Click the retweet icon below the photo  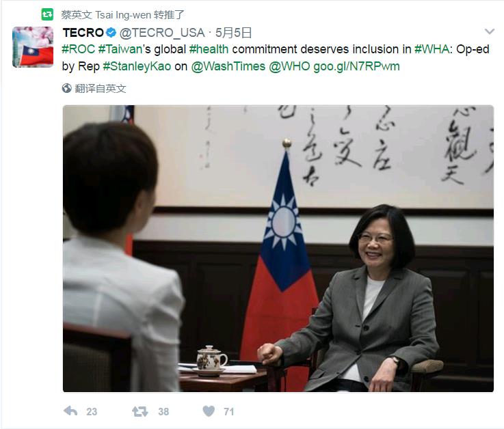[x=140, y=411]
